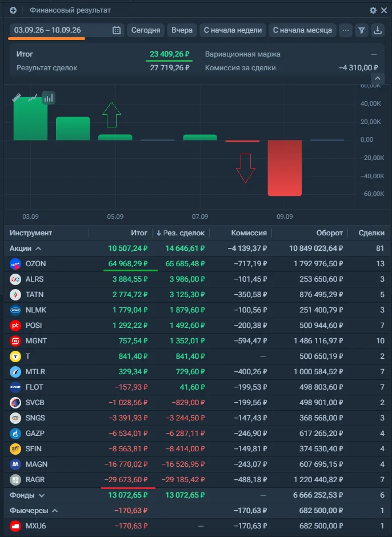Click commission total –4 310,00 ₽

point(358,68)
